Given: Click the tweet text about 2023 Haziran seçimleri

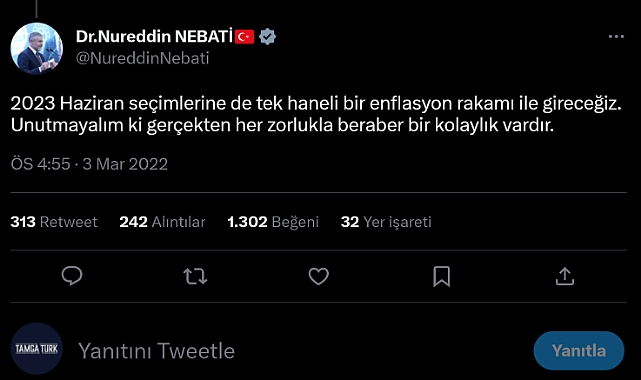Looking at the screenshot, I should [316, 114].
